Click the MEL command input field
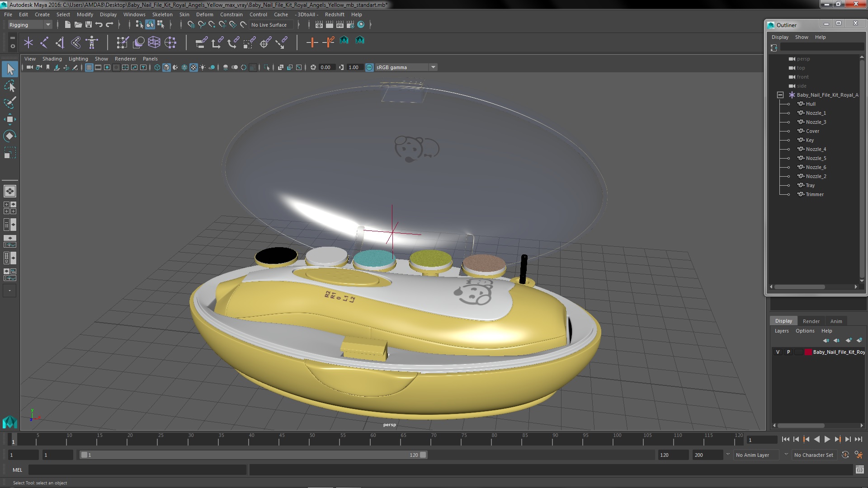Screen dimensions: 868x488 (137, 470)
